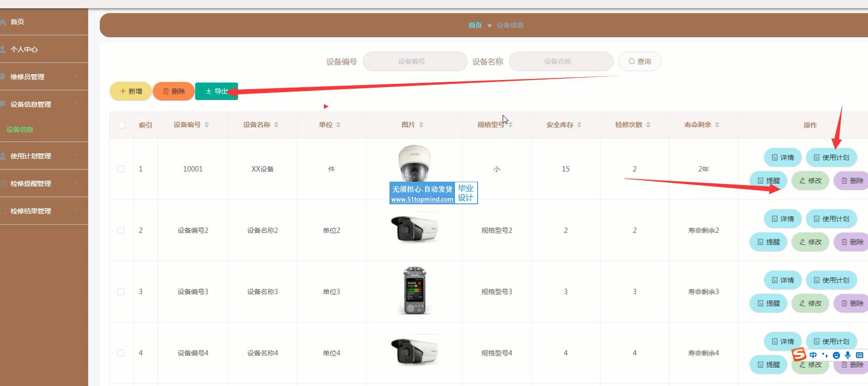This screenshot has width=868, height=386.
Task: Sort by 图片 column arrows
Action: (x=421, y=125)
